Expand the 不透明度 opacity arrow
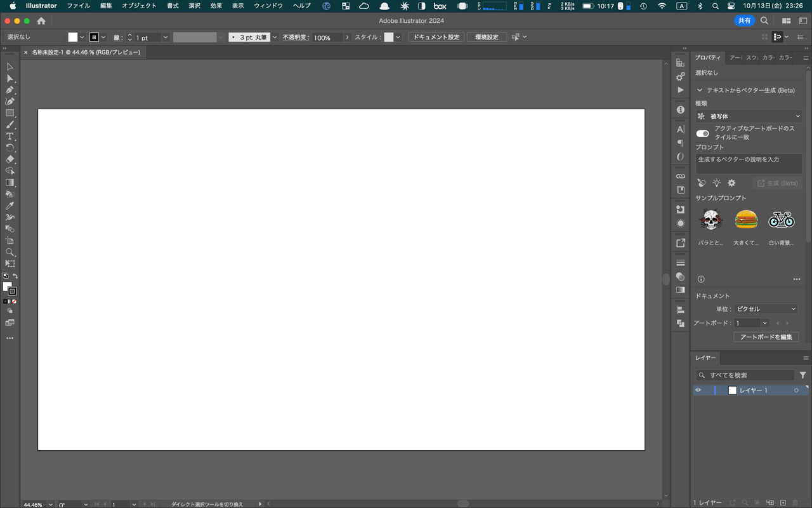 pos(347,37)
